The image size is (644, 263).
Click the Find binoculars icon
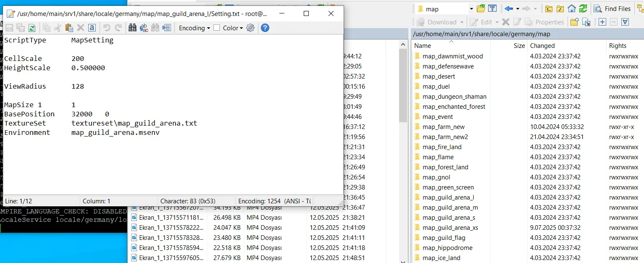tap(133, 28)
